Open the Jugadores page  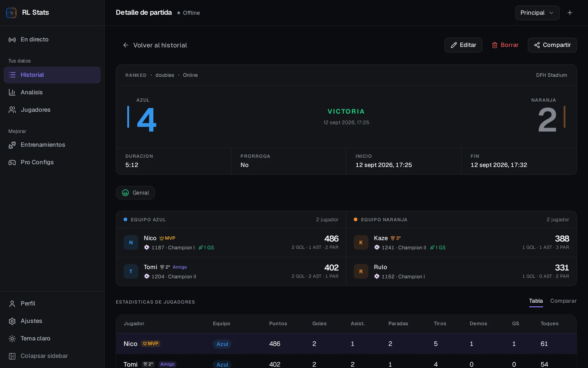[x=52, y=110]
